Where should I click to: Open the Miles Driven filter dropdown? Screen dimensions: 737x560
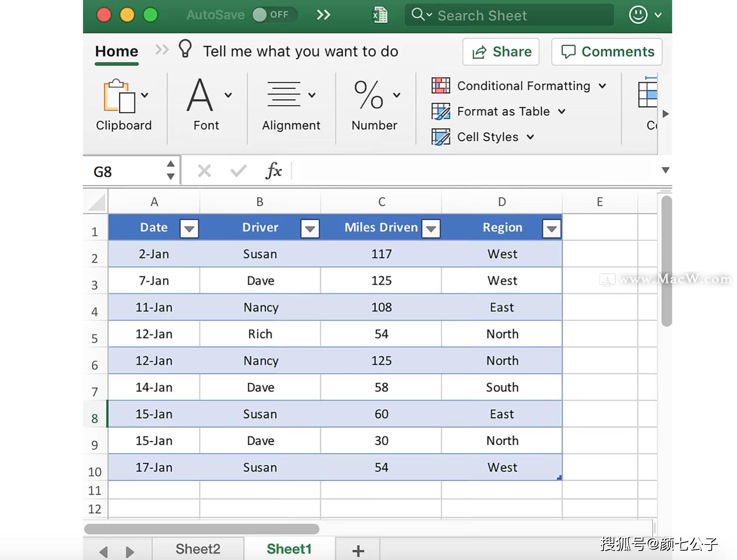[x=431, y=228]
